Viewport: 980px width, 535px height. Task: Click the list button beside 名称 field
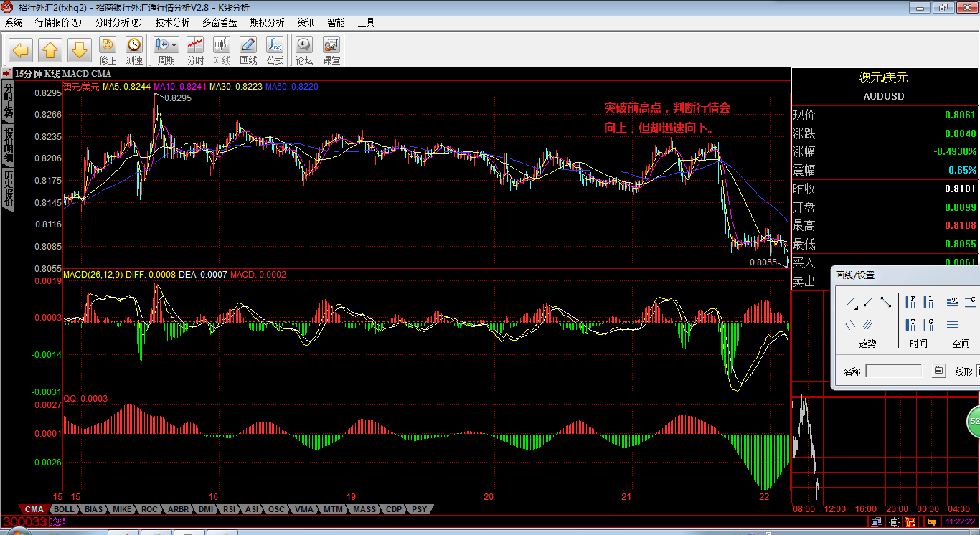coord(938,371)
